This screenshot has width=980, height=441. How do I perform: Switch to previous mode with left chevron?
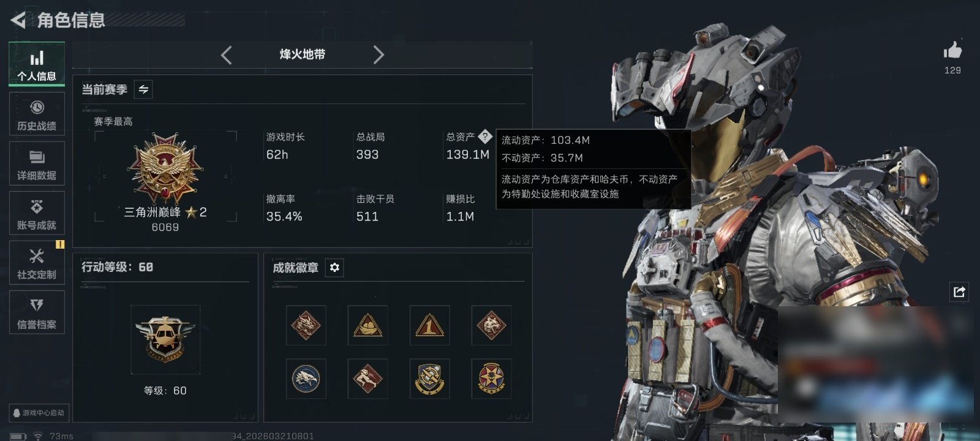click(x=227, y=55)
